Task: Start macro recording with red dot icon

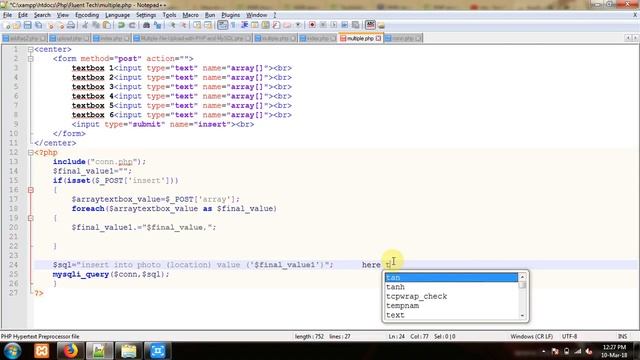Action: click(x=312, y=25)
